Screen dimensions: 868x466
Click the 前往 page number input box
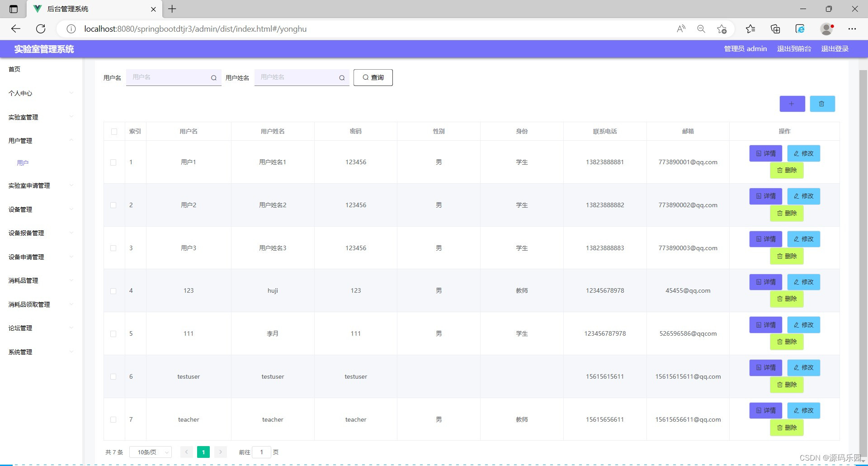click(261, 452)
